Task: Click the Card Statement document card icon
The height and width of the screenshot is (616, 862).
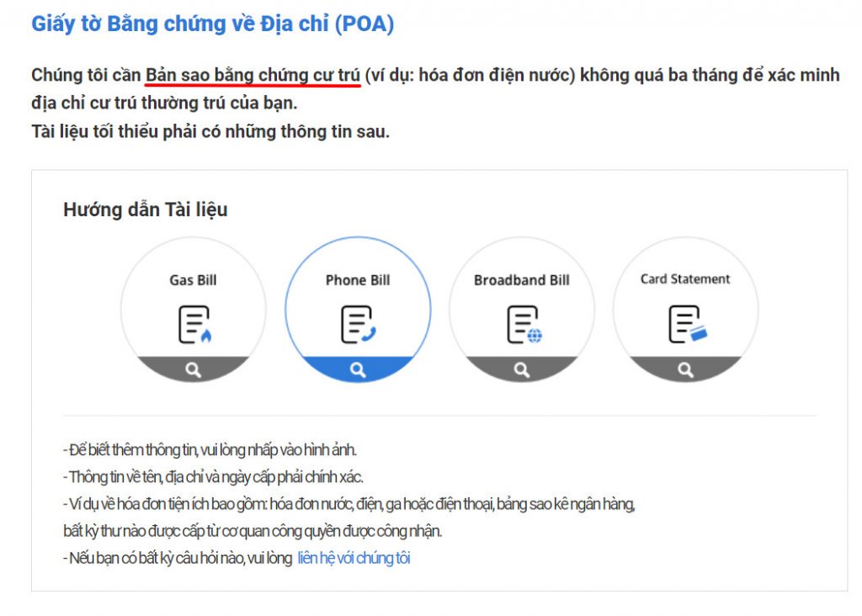Action: (x=687, y=325)
